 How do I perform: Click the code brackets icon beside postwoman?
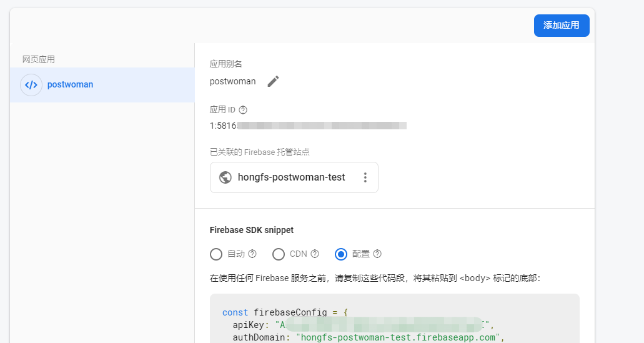(x=31, y=85)
